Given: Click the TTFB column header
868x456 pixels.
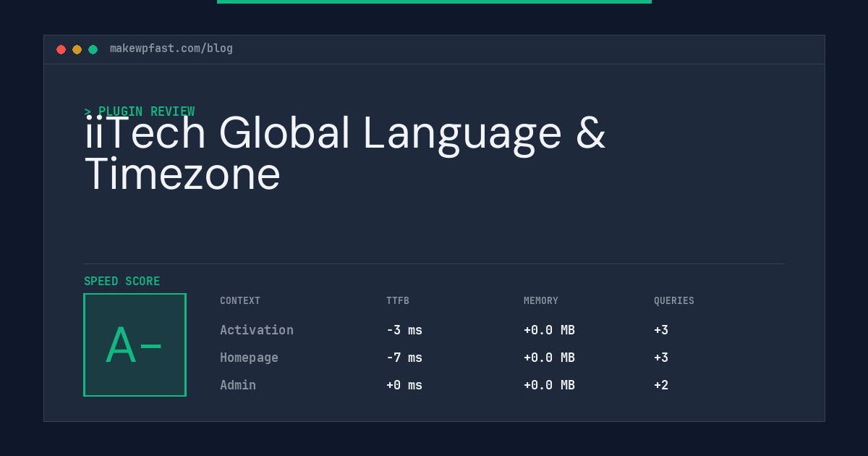Looking at the screenshot, I should click(398, 301).
